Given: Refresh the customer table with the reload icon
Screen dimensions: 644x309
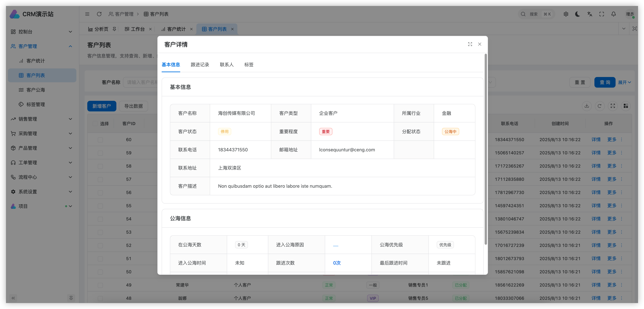Looking at the screenshot, I should point(600,106).
